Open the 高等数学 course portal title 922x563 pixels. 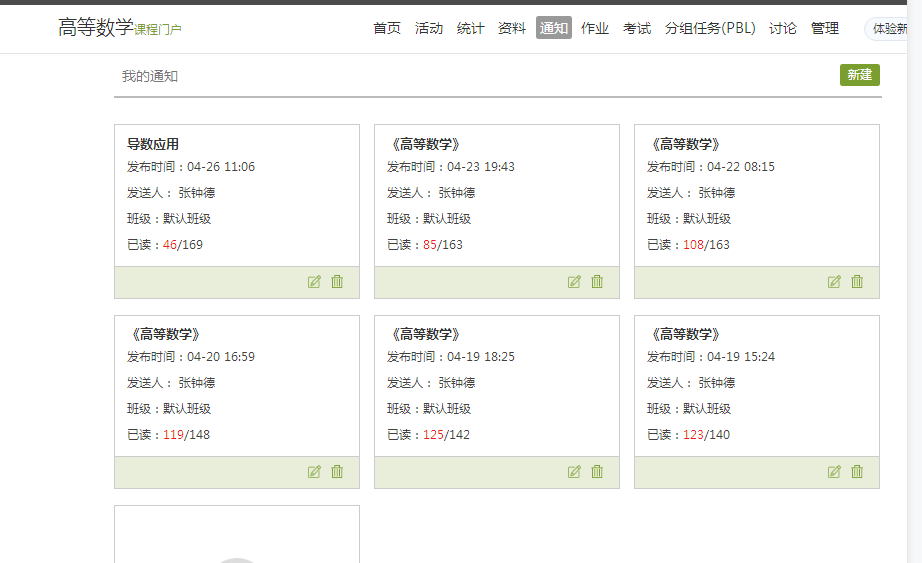coord(96,28)
